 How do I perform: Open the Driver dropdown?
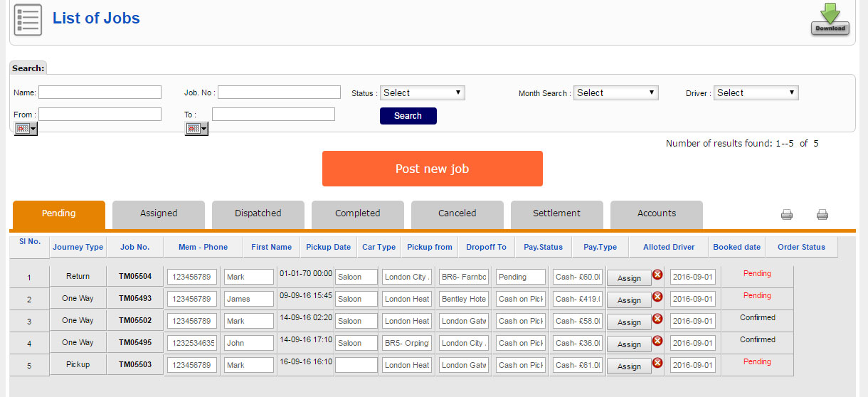[756, 92]
